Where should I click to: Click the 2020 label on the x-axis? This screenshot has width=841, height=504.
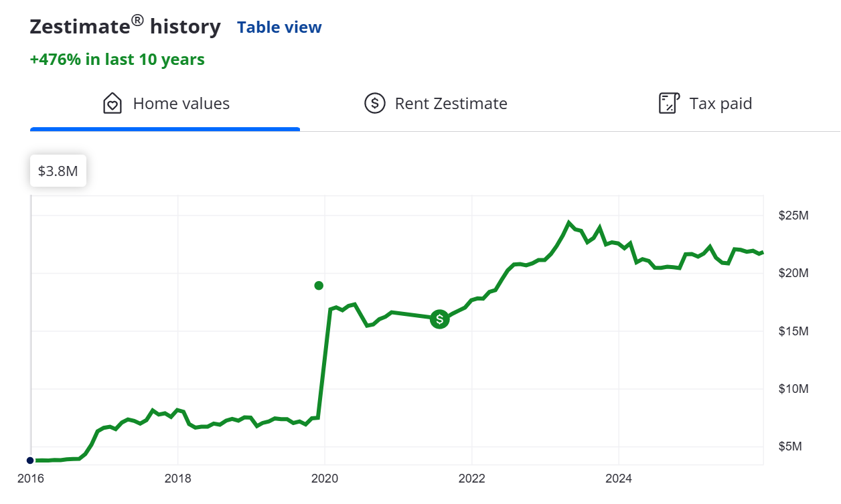325,479
